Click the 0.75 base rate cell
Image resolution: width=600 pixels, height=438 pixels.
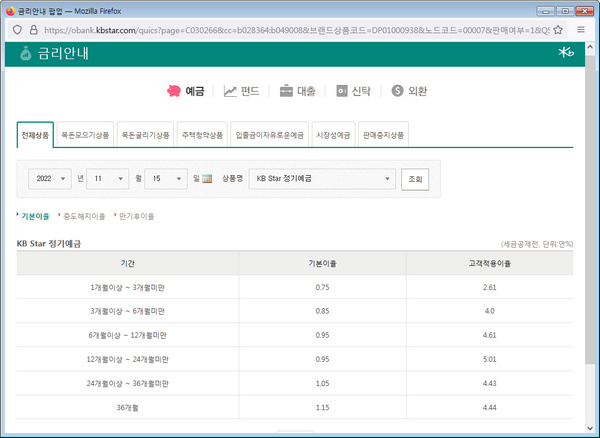tap(323, 287)
